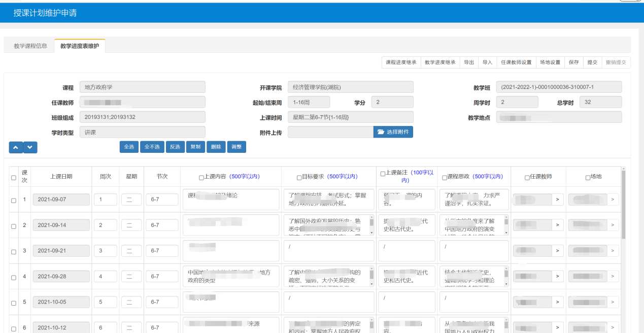Click the 保存 button in toolbar

tap(573, 62)
